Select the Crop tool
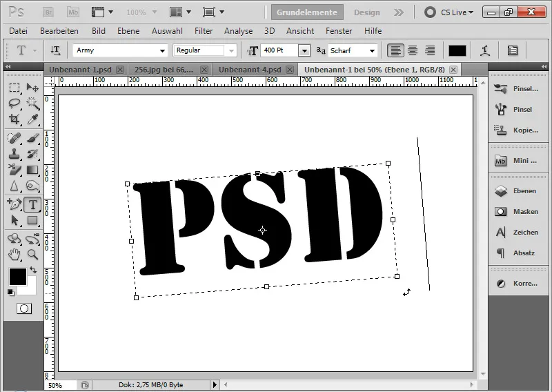Viewport: 552px width, 392px height. pyautogui.click(x=14, y=120)
